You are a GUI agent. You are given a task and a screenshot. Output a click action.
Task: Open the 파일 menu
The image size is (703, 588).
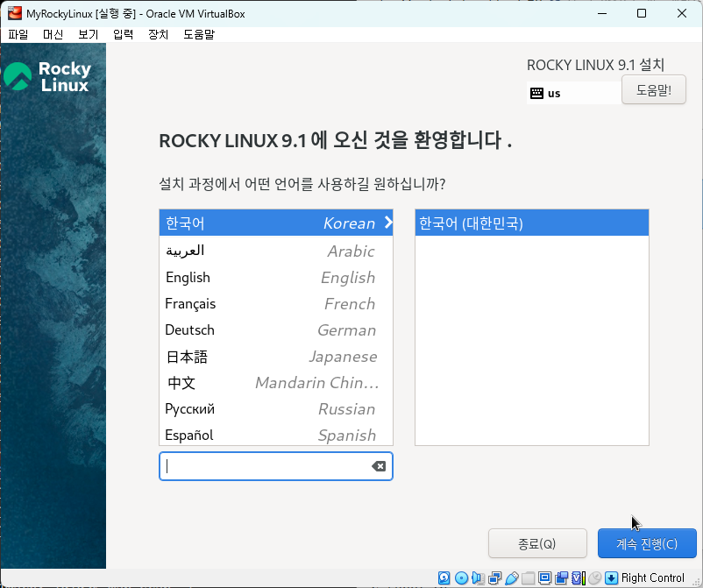click(18, 34)
